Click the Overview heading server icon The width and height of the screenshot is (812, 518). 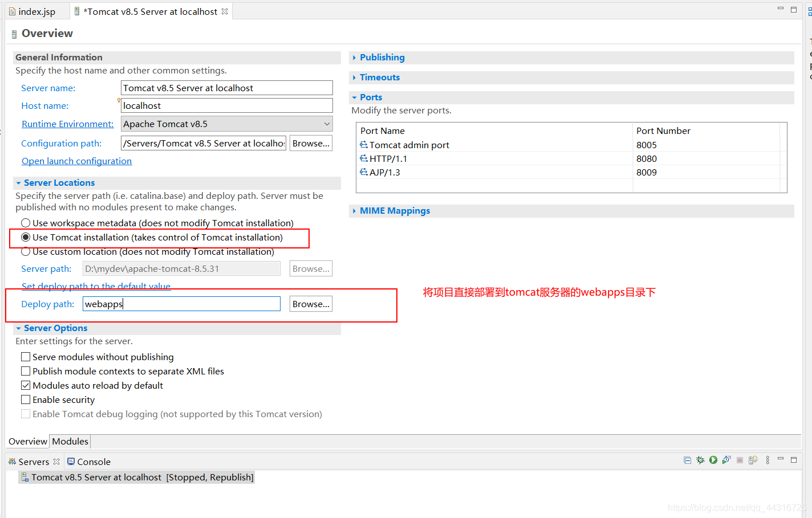[x=14, y=34]
